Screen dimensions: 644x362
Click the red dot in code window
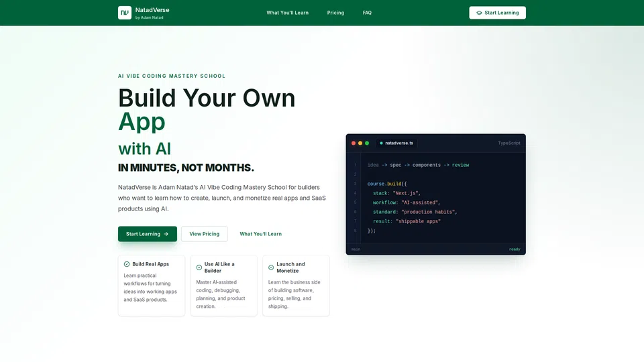click(x=354, y=143)
